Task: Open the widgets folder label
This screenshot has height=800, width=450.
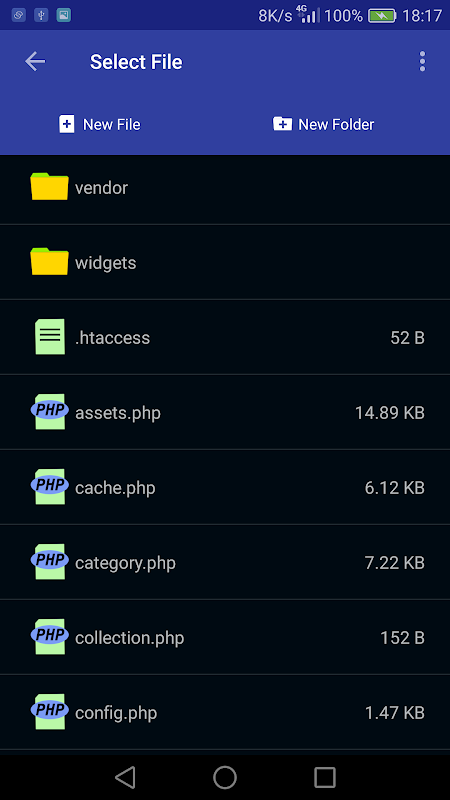Action: [x=106, y=263]
